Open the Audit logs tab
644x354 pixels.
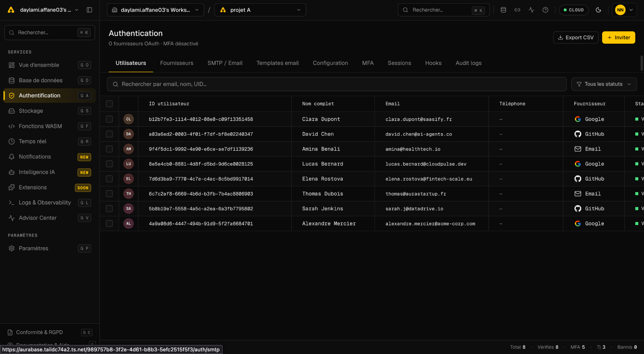468,63
